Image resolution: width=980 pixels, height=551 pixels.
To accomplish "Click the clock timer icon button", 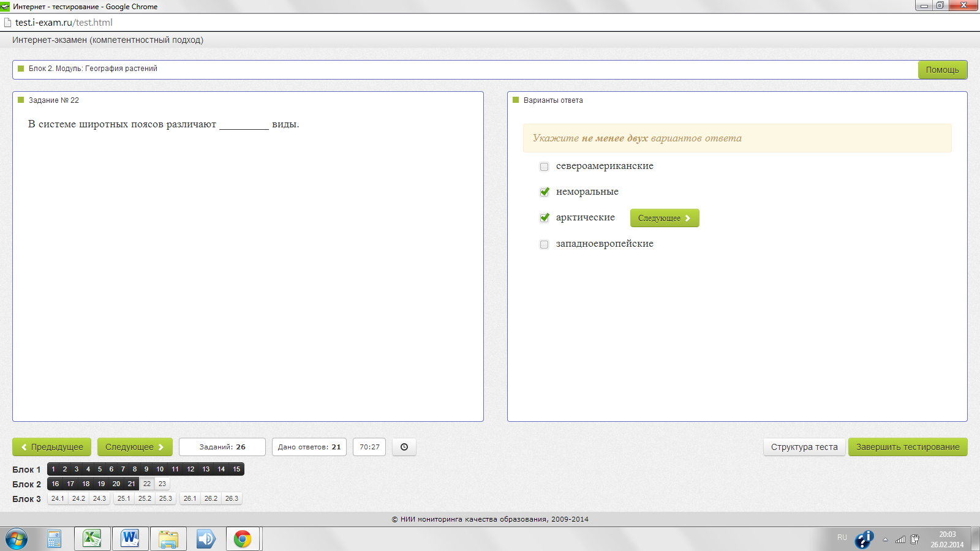I will point(404,447).
